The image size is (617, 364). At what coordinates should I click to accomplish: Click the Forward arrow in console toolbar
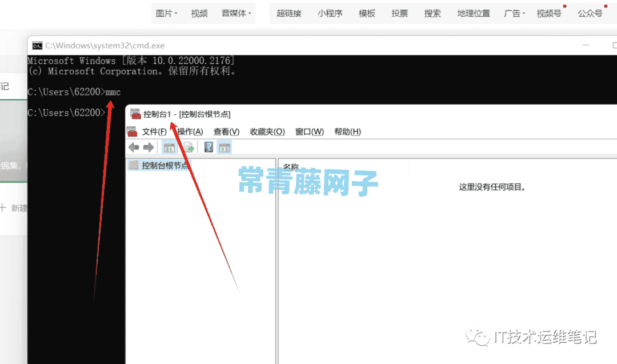[x=149, y=147]
